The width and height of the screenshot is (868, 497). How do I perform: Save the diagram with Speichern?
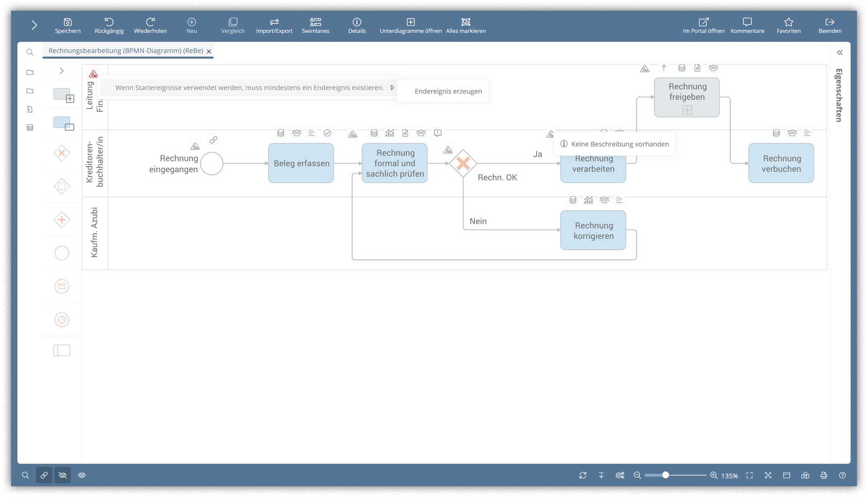(x=68, y=26)
